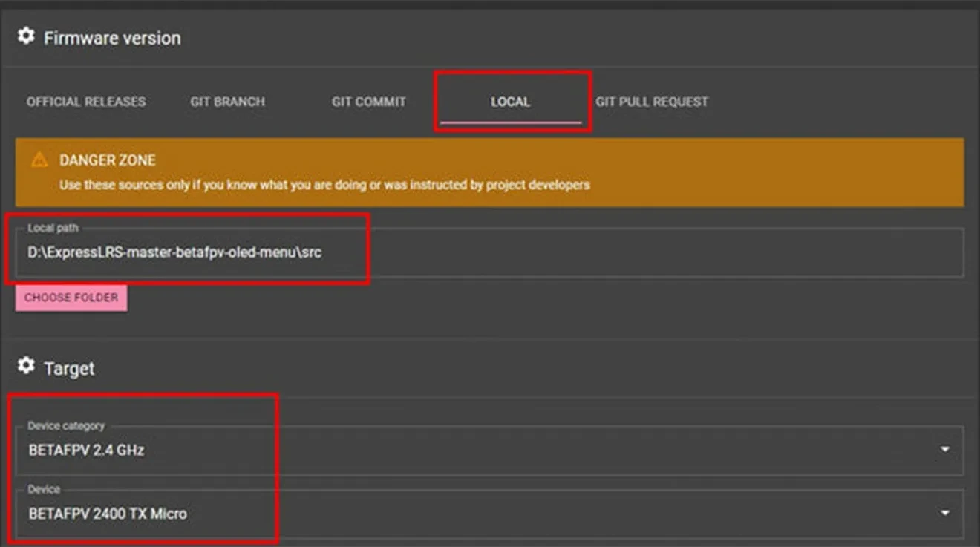The width and height of the screenshot is (980, 547).
Task: Click the Danger Zone heading text
Action: tap(108, 160)
